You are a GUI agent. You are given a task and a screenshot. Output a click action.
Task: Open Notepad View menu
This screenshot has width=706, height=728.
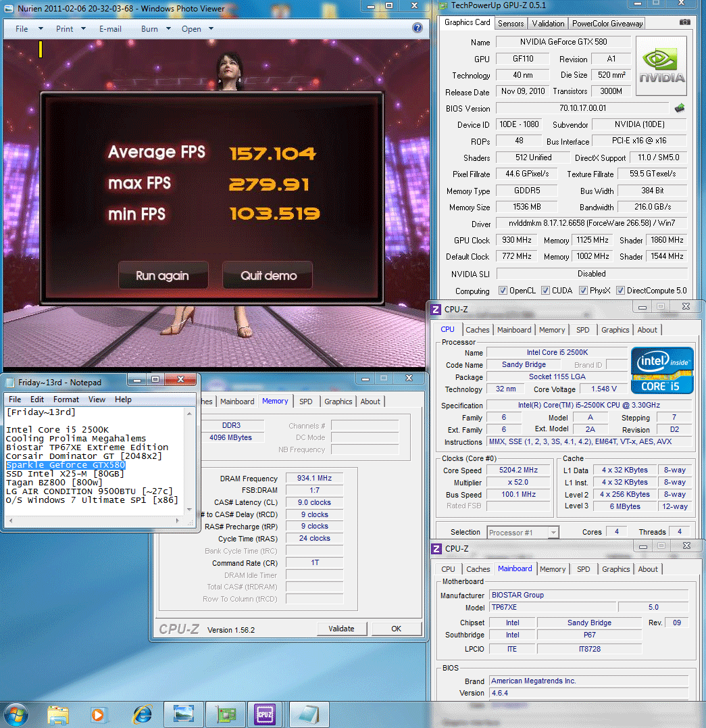(x=97, y=399)
